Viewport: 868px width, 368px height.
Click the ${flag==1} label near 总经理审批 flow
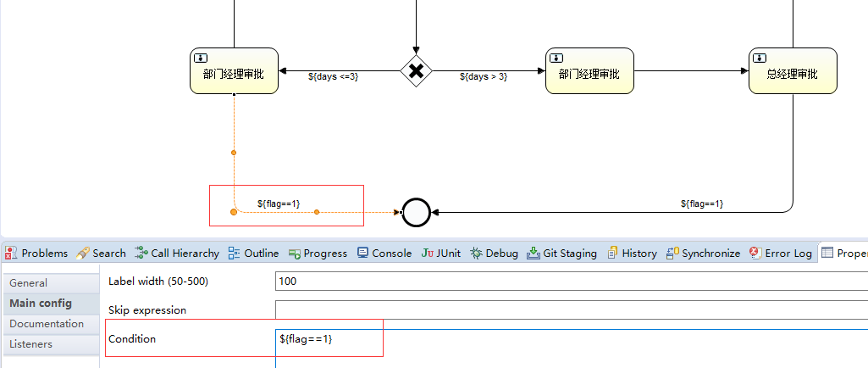pos(702,204)
